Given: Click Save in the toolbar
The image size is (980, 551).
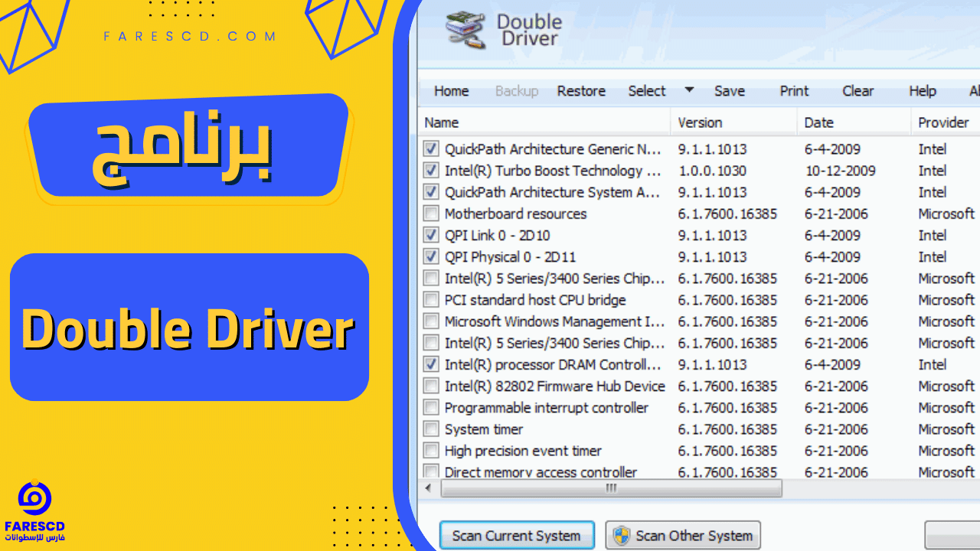Looking at the screenshot, I should [730, 91].
